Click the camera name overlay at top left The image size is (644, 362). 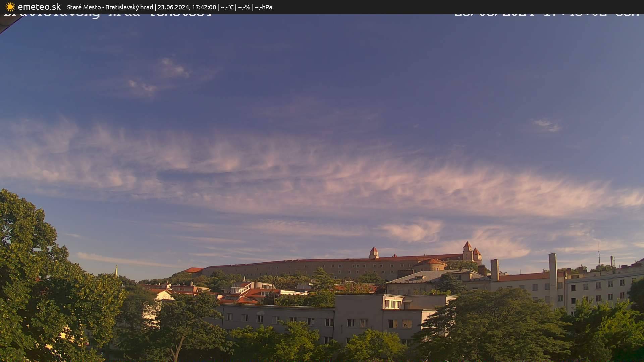(x=107, y=15)
